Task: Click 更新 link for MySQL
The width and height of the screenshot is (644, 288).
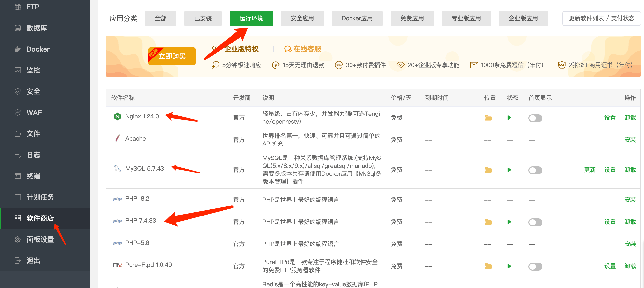Action: pyautogui.click(x=589, y=170)
